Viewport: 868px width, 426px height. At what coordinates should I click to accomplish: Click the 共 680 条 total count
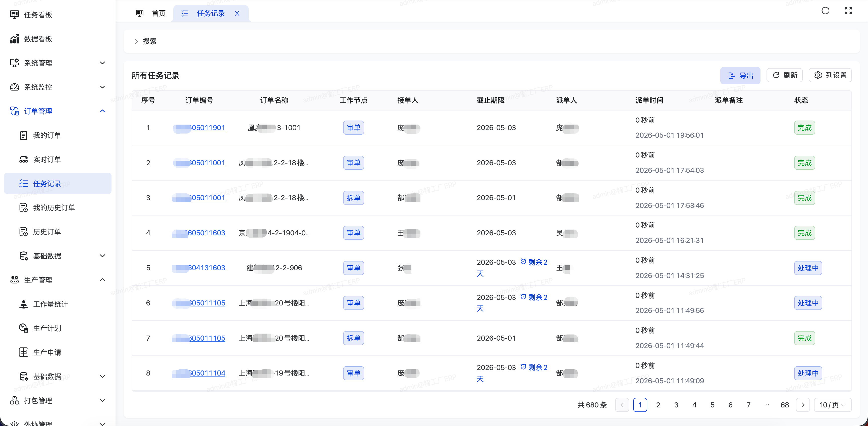tap(592, 405)
